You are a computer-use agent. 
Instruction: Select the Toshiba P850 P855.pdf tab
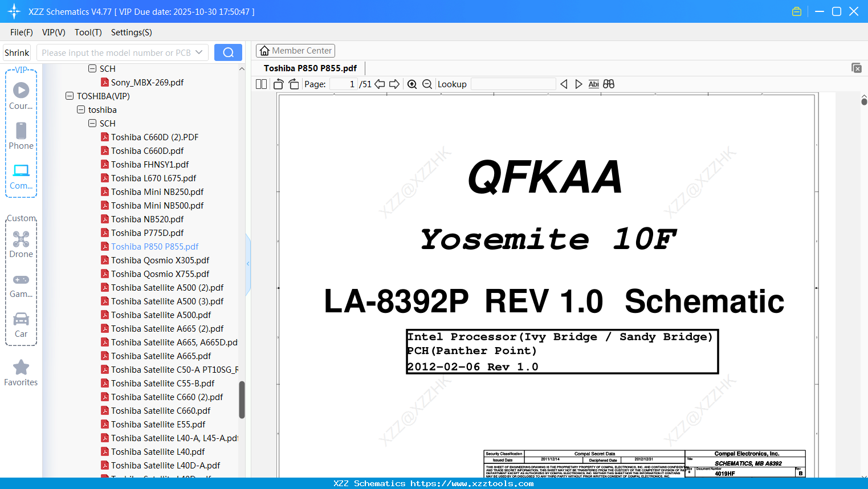[310, 68]
